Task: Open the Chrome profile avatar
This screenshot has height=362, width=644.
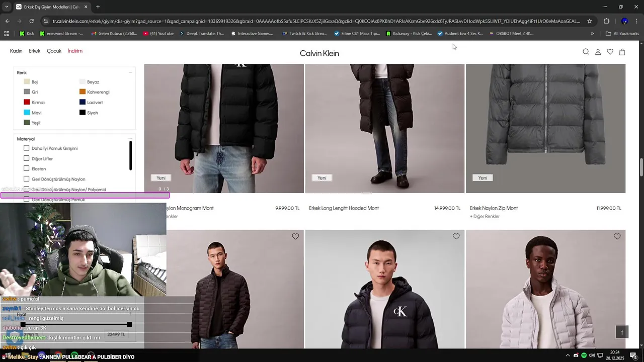Action: tap(624, 21)
